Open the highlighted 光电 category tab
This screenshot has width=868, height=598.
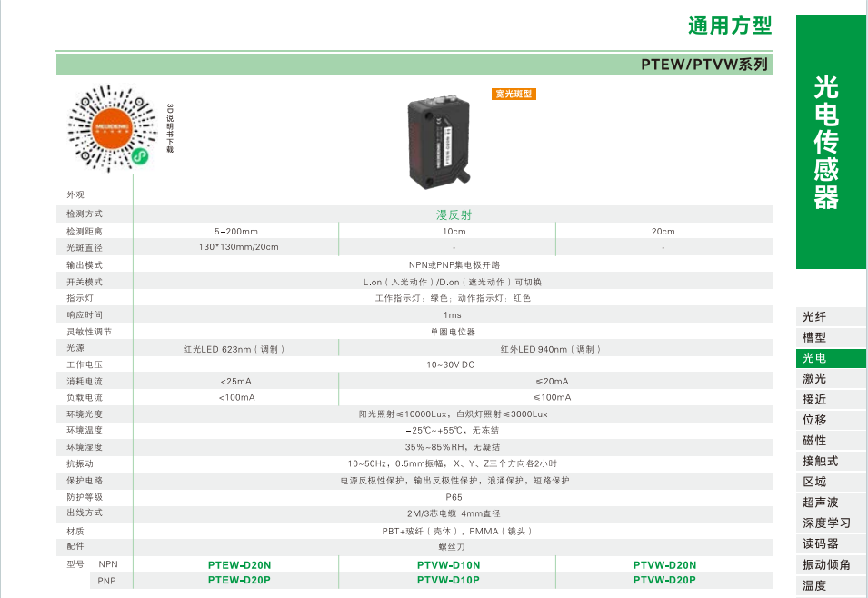[x=813, y=358]
